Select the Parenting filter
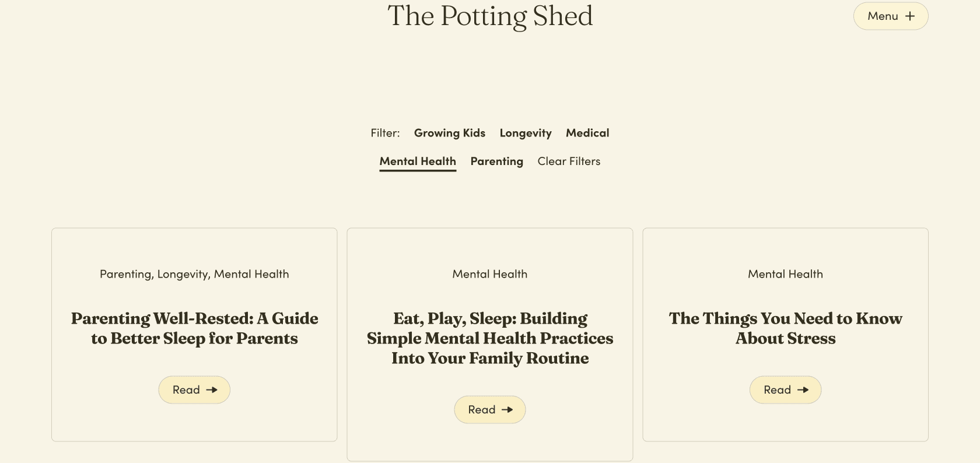This screenshot has width=980, height=463. click(496, 162)
